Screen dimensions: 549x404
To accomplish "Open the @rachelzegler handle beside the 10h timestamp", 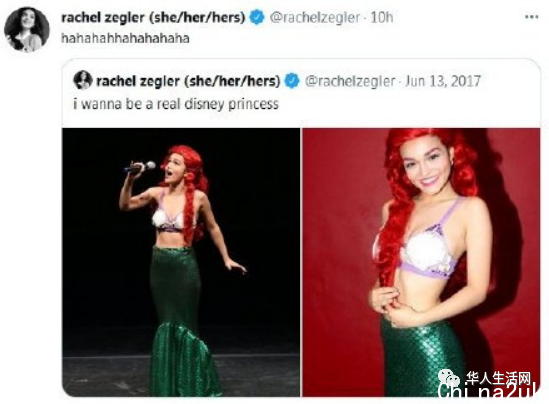I will [x=314, y=18].
